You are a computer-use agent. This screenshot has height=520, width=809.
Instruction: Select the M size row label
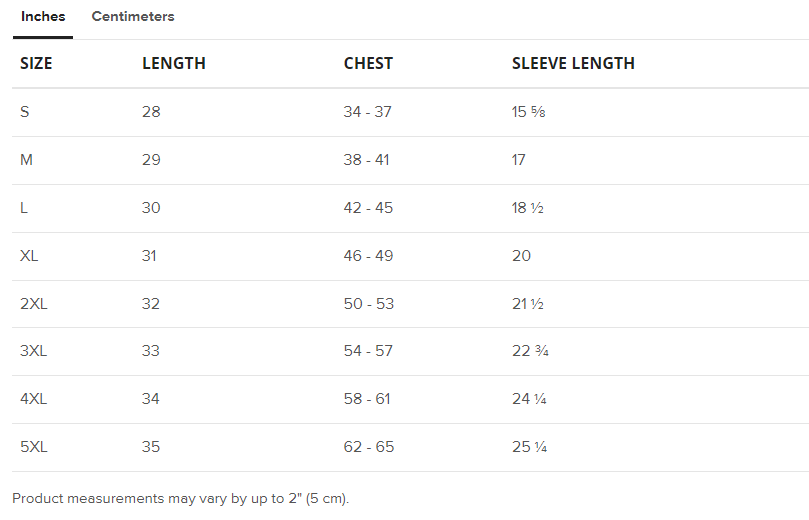tap(27, 160)
